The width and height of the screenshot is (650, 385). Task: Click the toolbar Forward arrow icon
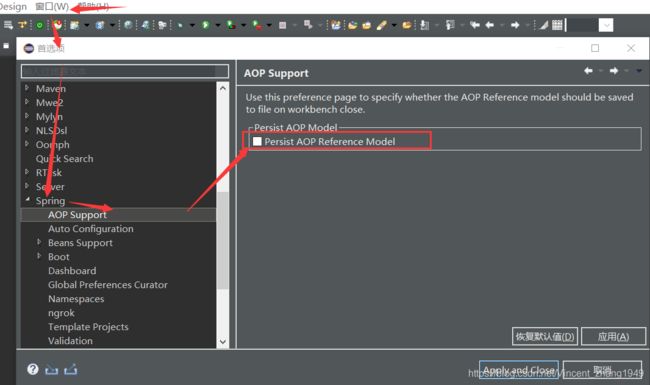[x=515, y=25]
